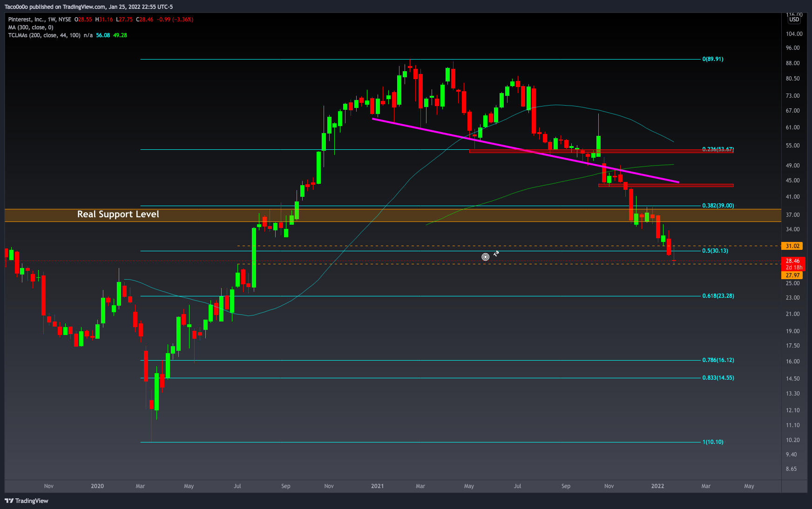The image size is (812, 509).
Task: Click the published-by header text
Action: coord(88,7)
